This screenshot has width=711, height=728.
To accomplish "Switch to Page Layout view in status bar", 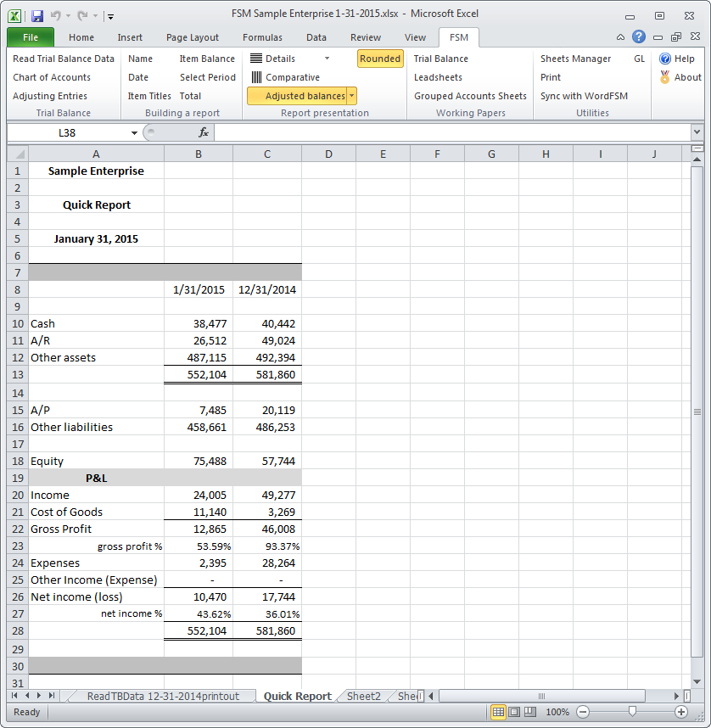I will [x=514, y=712].
